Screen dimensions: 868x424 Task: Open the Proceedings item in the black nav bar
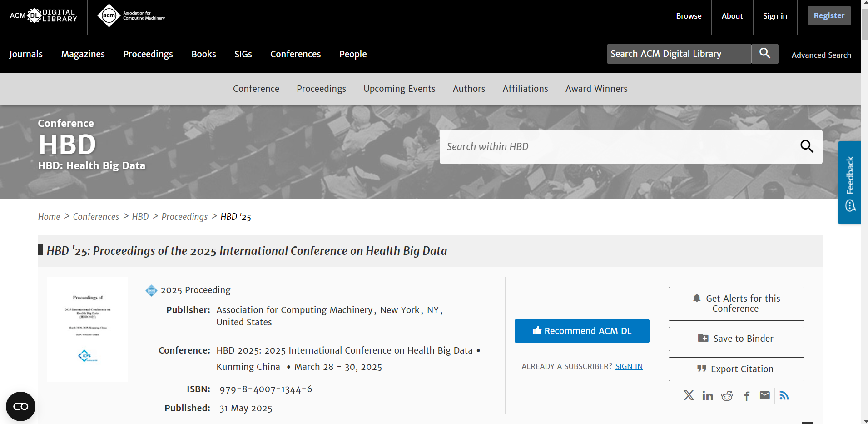[148, 54]
